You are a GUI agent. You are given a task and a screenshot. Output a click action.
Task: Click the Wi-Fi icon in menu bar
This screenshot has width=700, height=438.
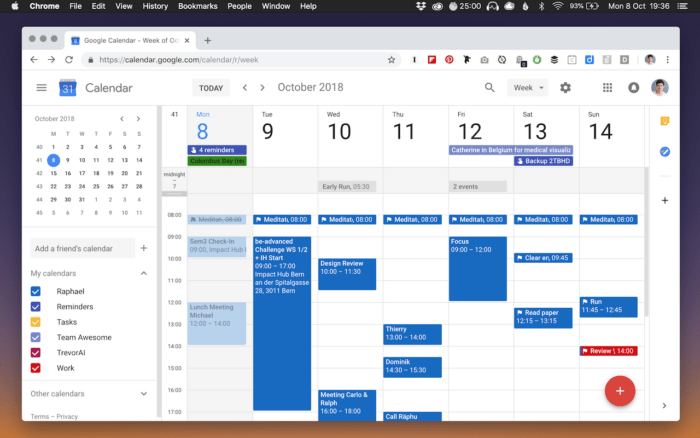tap(558, 6)
